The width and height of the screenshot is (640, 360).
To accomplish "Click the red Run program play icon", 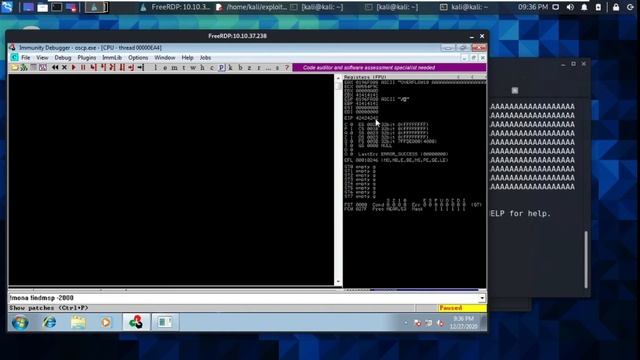I will coord(74,67).
